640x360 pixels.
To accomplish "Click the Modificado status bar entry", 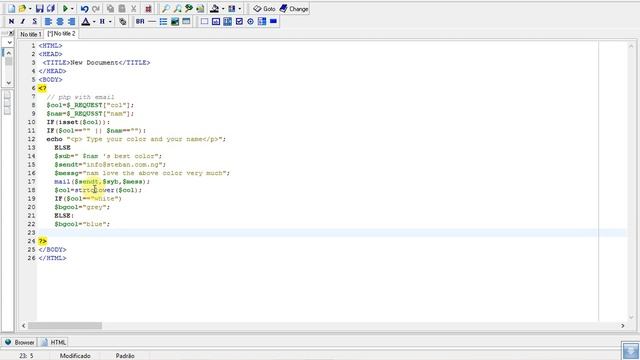I will point(75,356).
